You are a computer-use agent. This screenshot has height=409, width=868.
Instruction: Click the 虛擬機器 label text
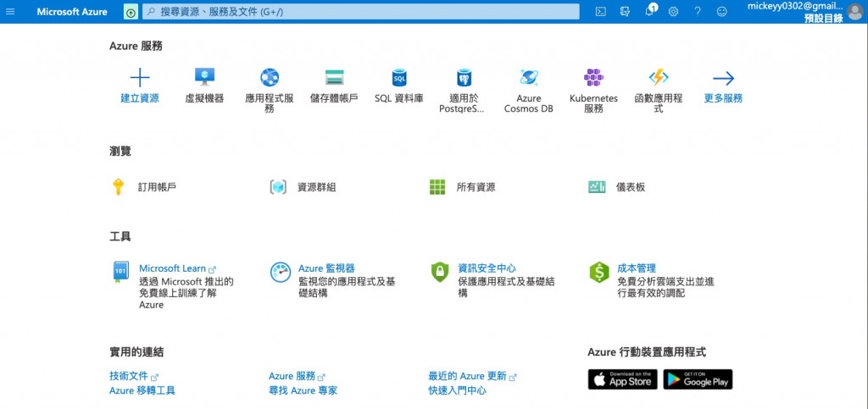coord(205,98)
